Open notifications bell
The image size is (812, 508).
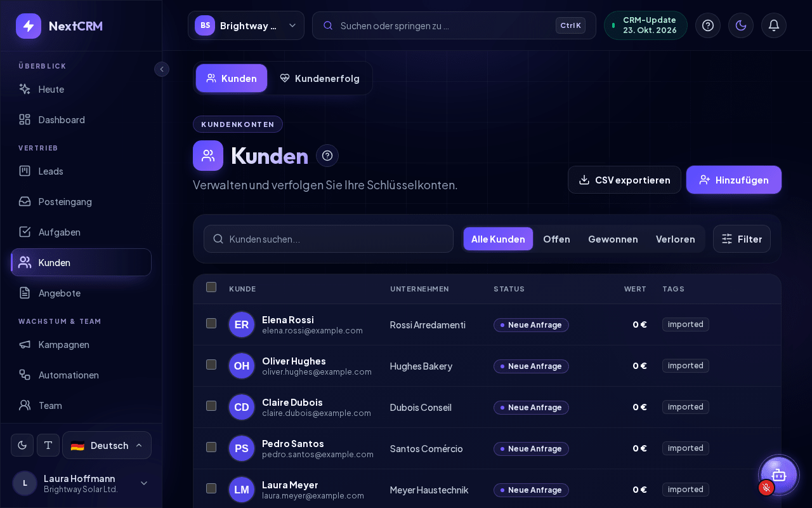coord(774,25)
